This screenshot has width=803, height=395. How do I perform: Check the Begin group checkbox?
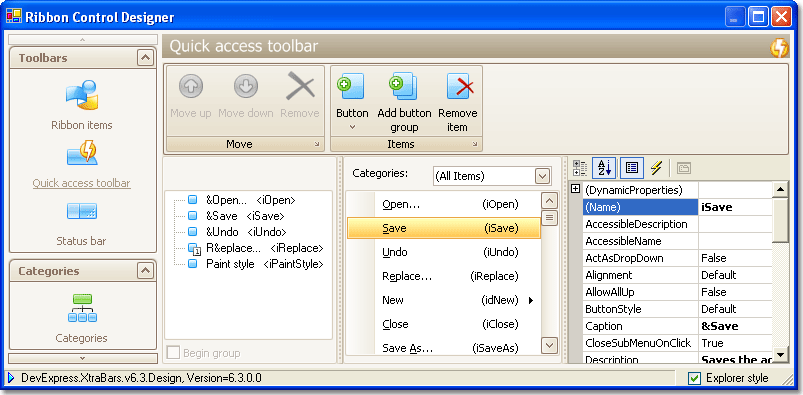pos(174,353)
